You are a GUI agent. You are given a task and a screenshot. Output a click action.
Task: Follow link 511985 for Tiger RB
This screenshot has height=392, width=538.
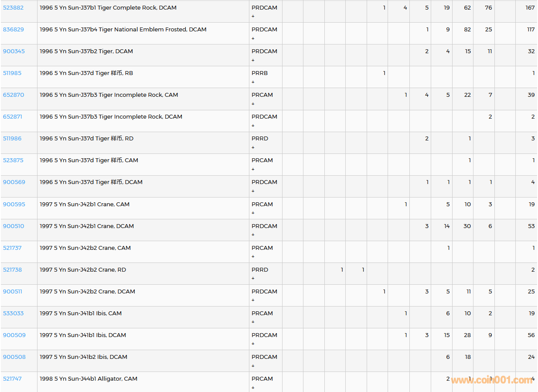12,73
